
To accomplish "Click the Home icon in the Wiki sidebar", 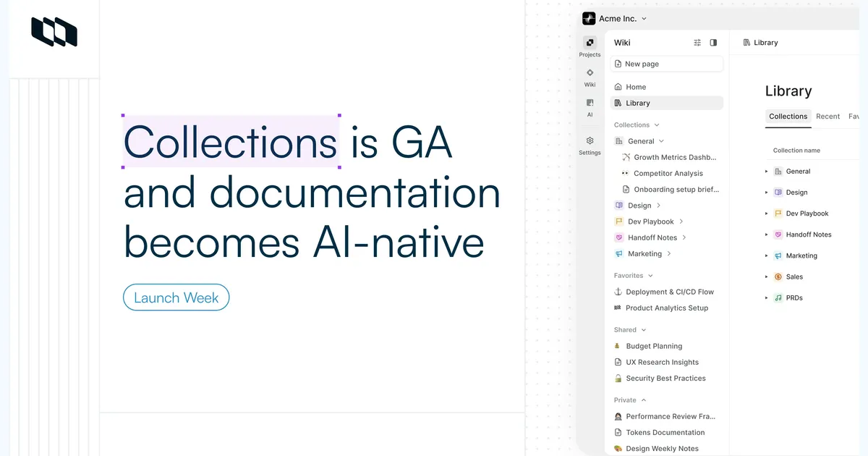I will pos(618,87).
